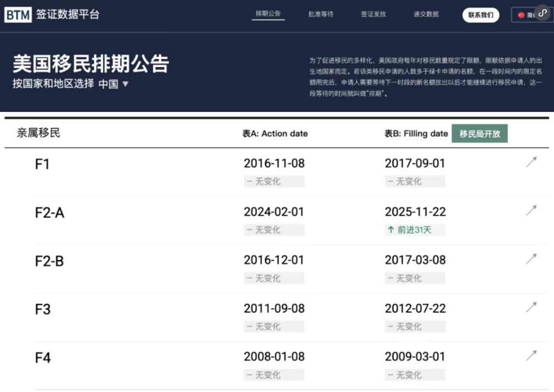Screen dimensions: 554x392
Task: Click the BTM logo in header
Action: click(x=18, y=15)
